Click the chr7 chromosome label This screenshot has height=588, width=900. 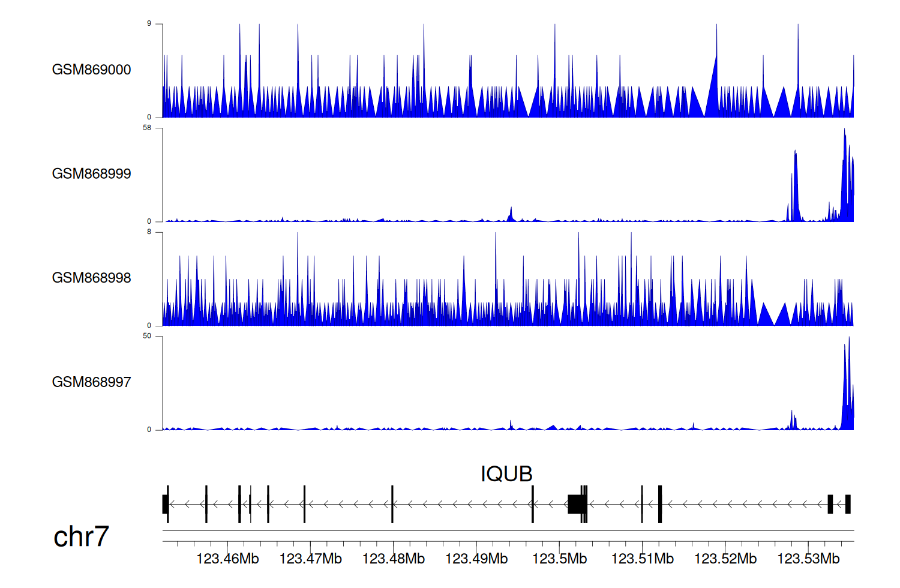(81, 536)
